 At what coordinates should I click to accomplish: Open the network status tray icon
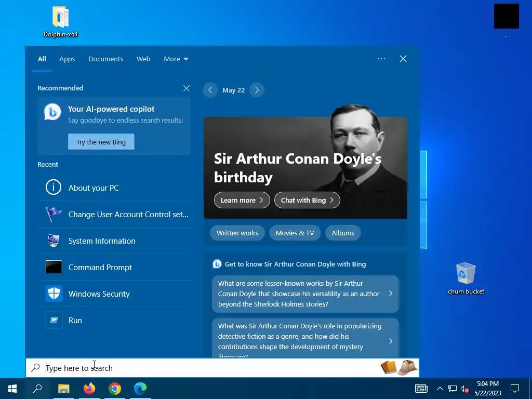click(x=453, y=389)
